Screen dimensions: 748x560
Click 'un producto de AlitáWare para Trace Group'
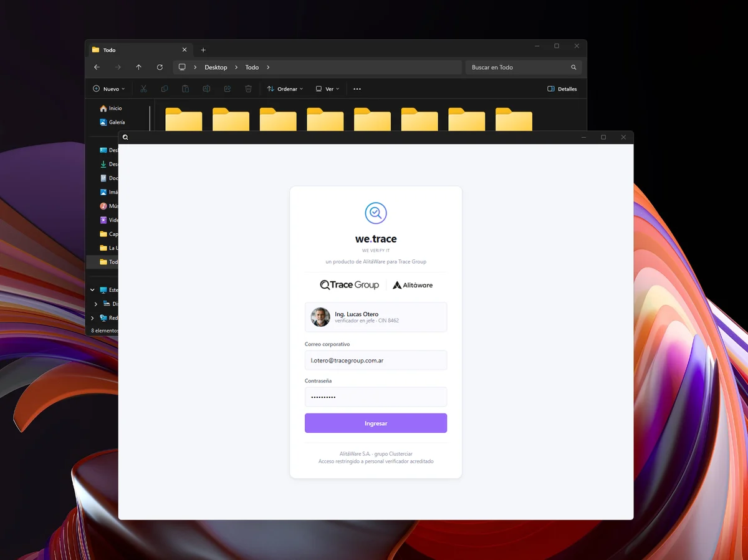376,261
